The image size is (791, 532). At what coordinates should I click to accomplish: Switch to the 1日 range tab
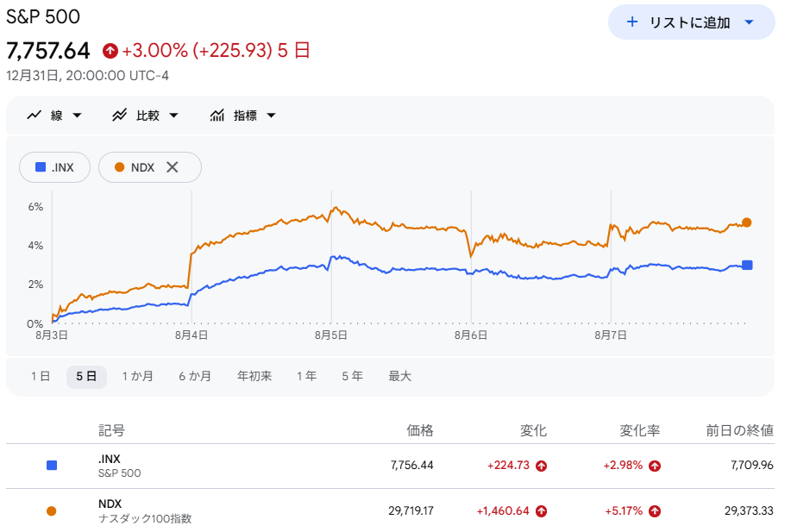(41, 376)
